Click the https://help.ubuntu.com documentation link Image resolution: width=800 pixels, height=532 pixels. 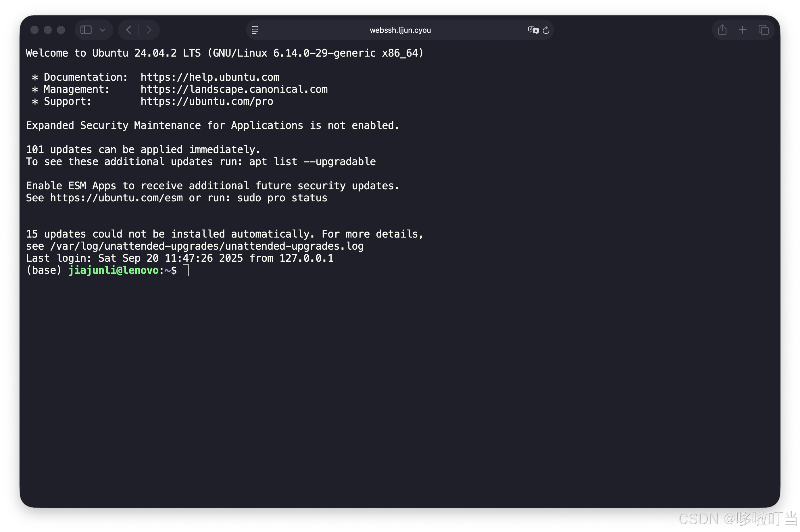pos(210,77)
